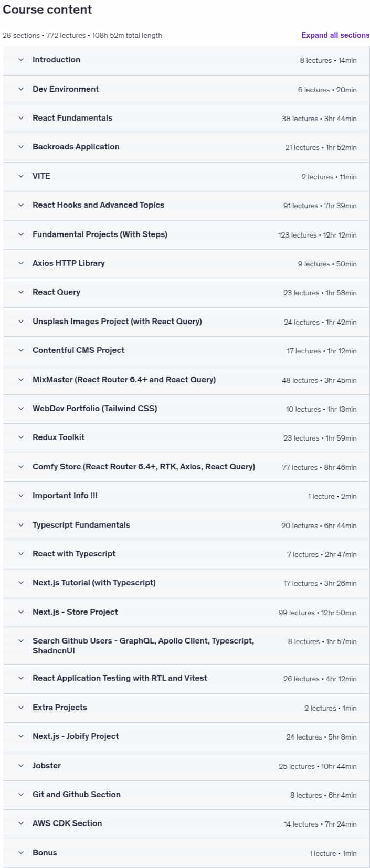Click the 28 sections summary line
This screenshot has width=370, height=868.
point(82,35)
